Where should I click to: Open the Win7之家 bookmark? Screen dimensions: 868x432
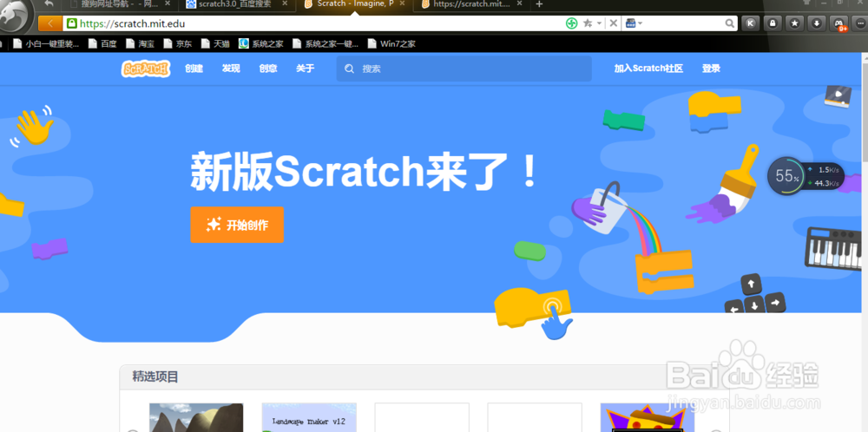[391, 43]
